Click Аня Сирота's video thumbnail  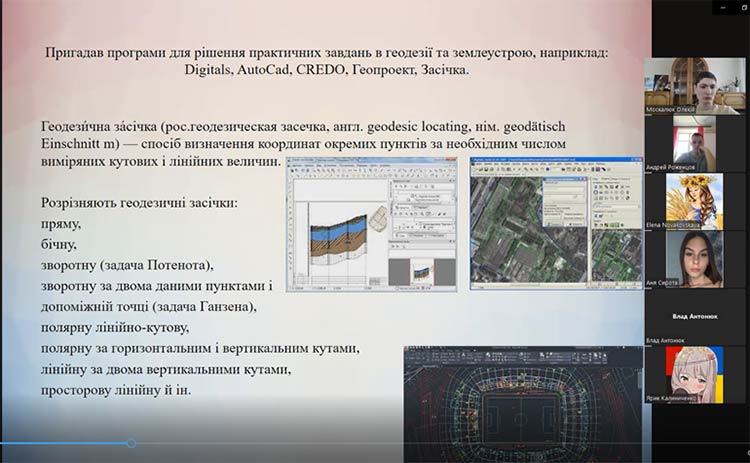[x=697, y=256]
